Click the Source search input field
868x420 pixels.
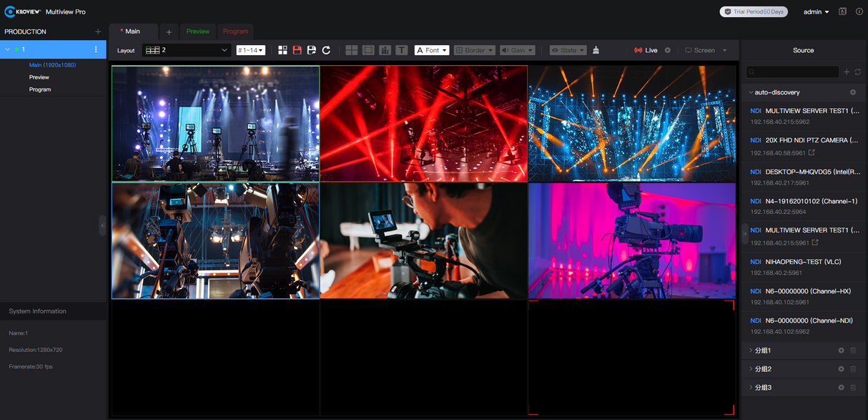[x=792, y=72]
